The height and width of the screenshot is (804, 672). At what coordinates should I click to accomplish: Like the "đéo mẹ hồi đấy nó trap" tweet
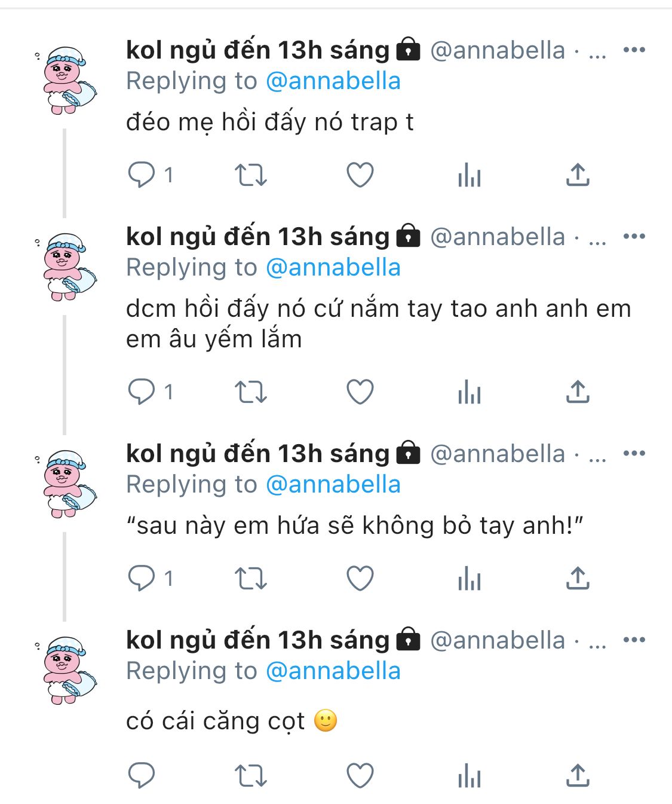coord(360,175)
